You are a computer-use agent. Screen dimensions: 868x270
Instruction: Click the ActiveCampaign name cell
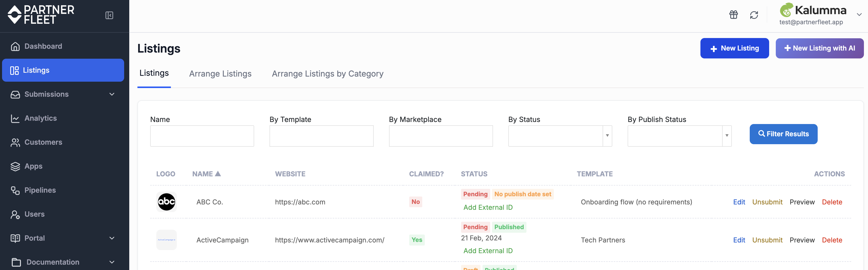(x=222, y=240)
